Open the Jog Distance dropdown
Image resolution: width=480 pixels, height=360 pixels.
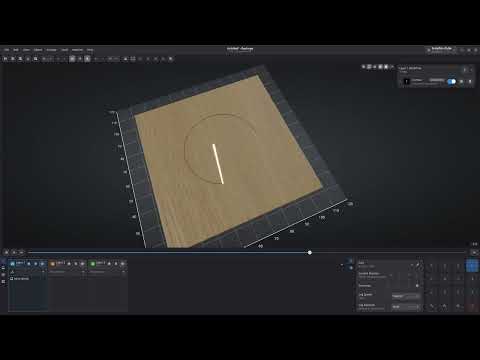click(406, 307)
